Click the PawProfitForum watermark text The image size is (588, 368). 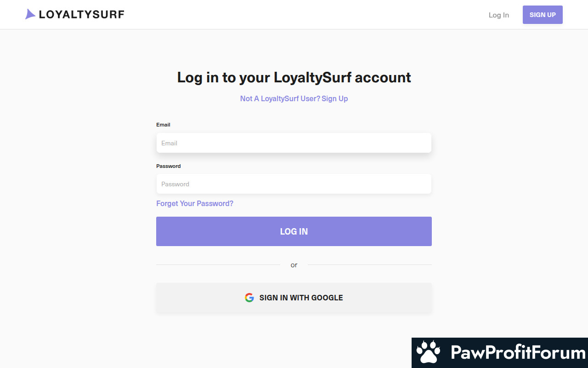point(518,353)
